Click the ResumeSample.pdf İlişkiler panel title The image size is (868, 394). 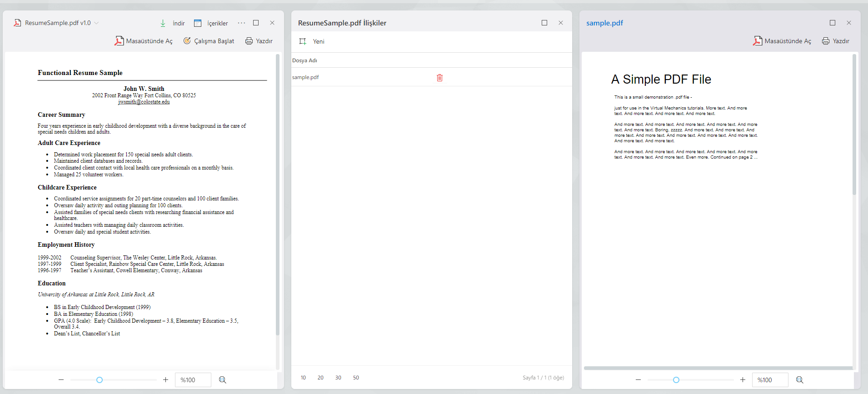click(342, 23)
